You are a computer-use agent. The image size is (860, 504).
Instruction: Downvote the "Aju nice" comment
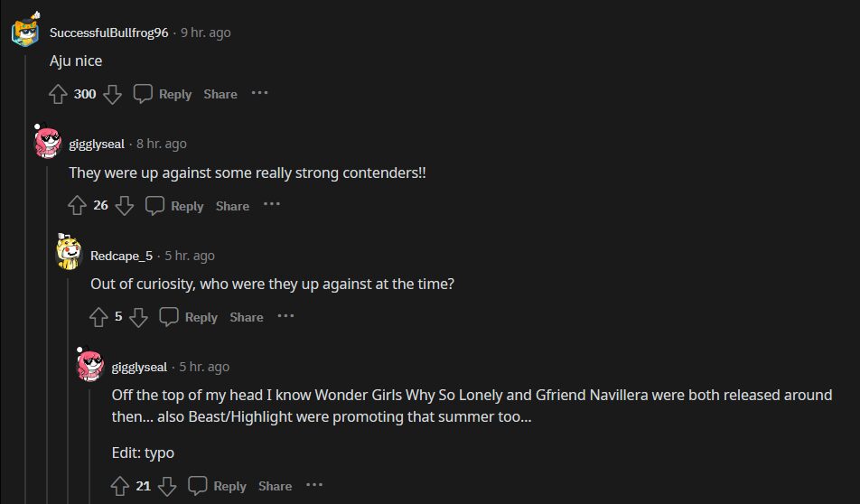point(112,94)
